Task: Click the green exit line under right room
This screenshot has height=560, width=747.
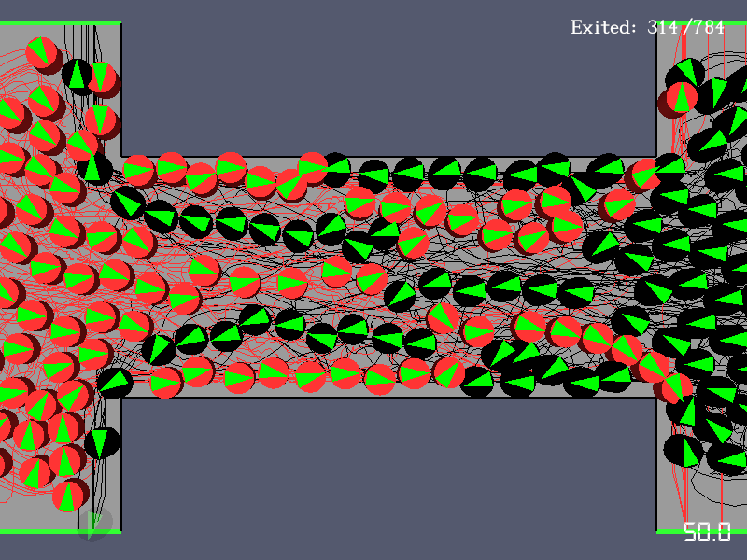Action: 701,531
